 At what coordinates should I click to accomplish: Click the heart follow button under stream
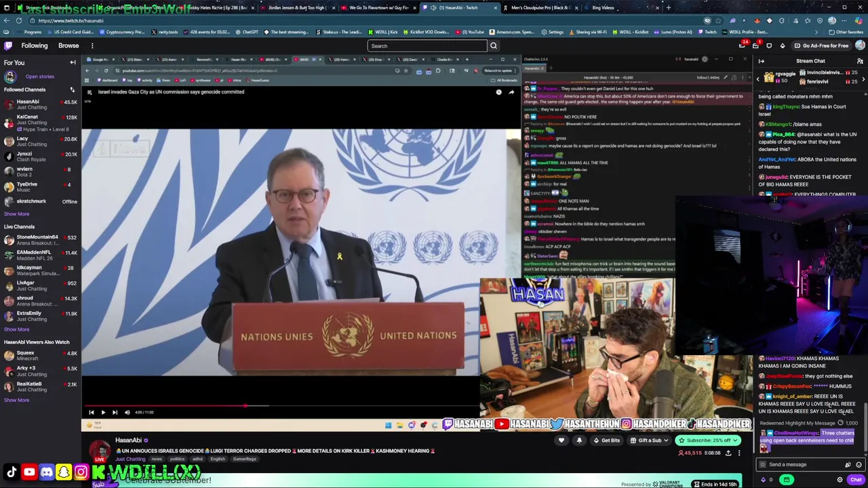[x=561, y=441]
